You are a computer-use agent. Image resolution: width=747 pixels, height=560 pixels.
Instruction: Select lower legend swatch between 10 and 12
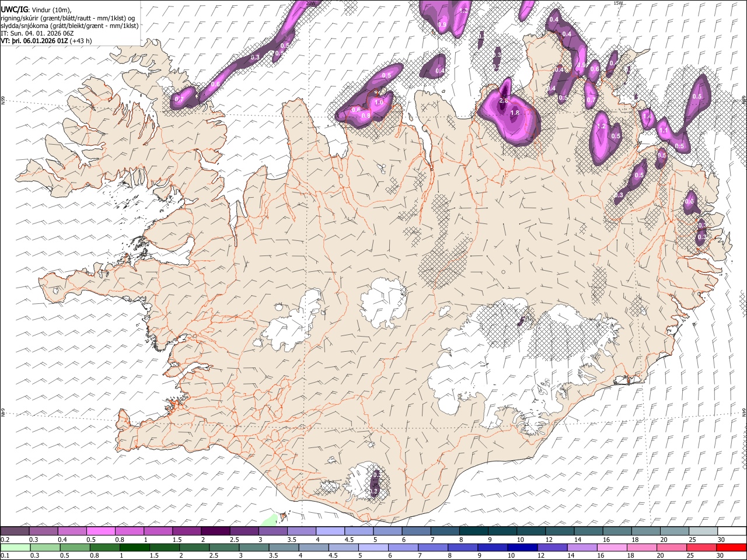(522, 547)
